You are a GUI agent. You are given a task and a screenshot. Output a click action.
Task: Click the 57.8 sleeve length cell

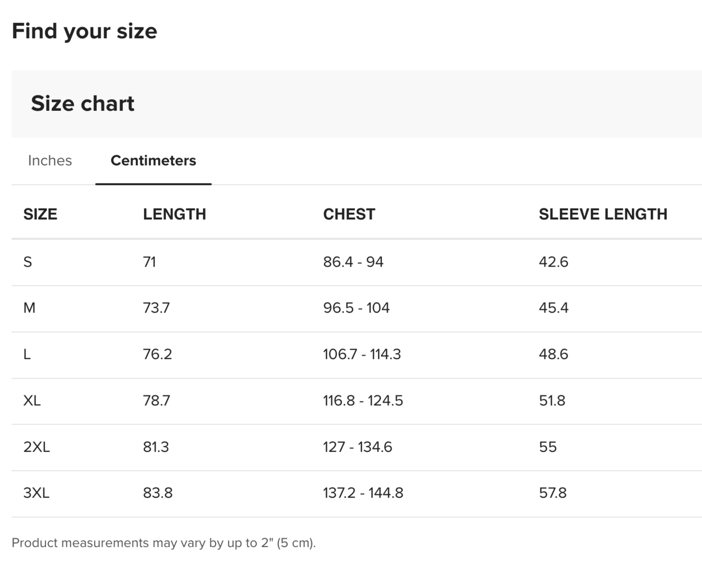pos(553,493)
